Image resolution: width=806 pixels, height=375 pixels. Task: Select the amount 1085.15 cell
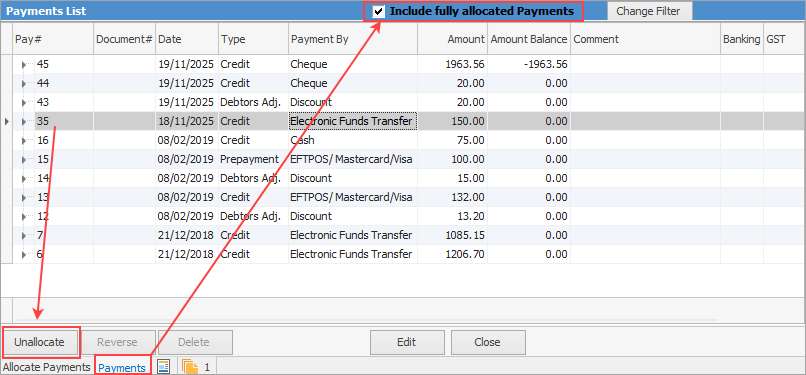[452, 236]
